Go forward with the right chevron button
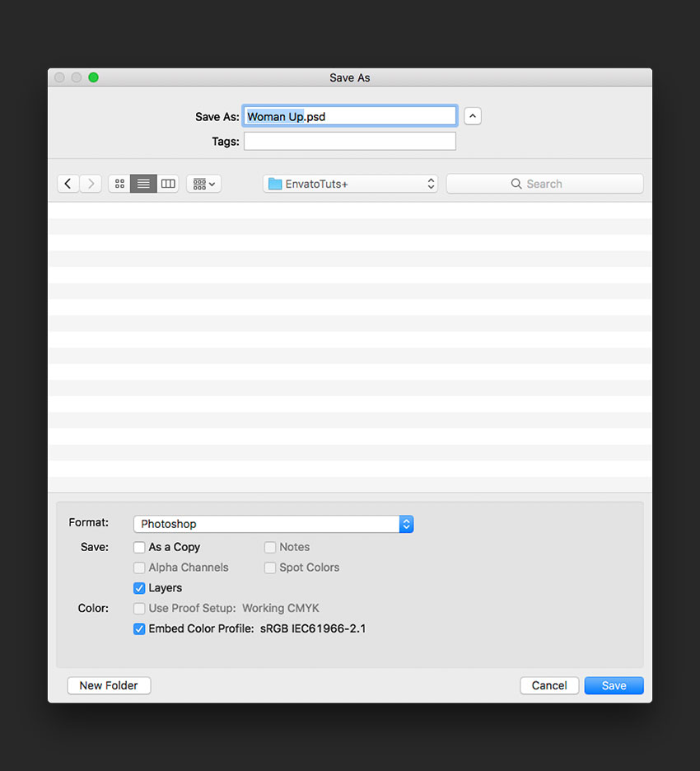Image resolution: width=700 pixels, height=771 pixels. pos(91,184)
